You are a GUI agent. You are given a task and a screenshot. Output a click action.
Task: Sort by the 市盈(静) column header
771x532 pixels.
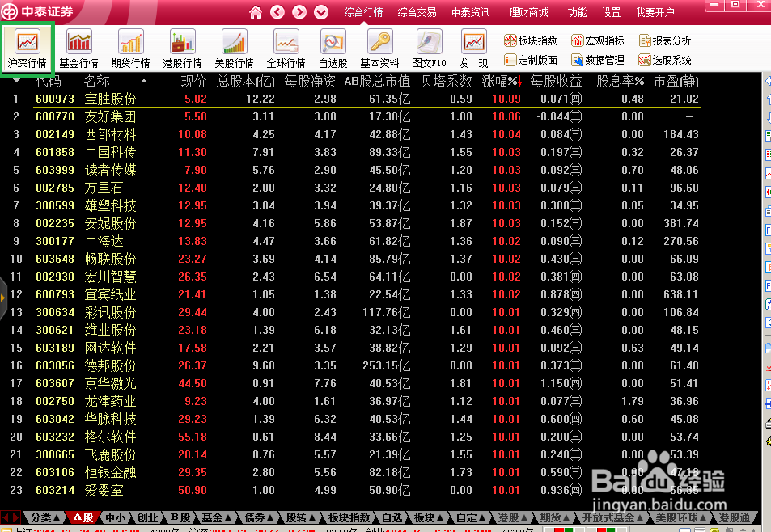click(676, 81)
